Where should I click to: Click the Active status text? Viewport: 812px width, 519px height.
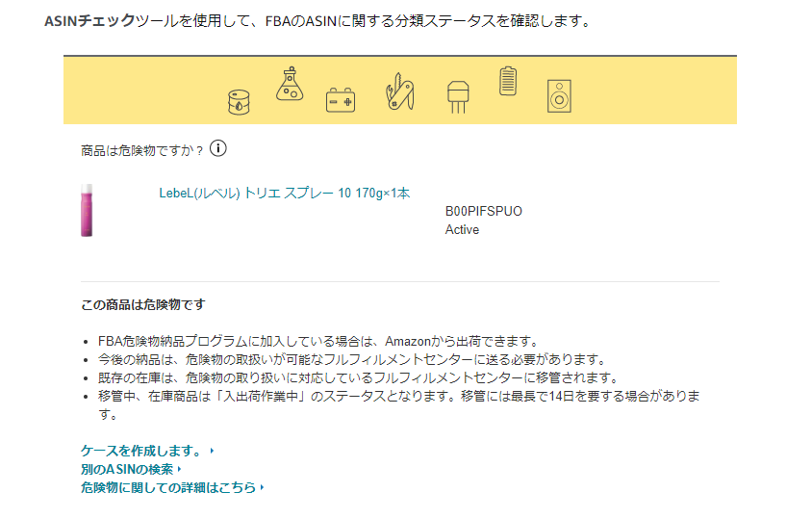tap(462, 230)
